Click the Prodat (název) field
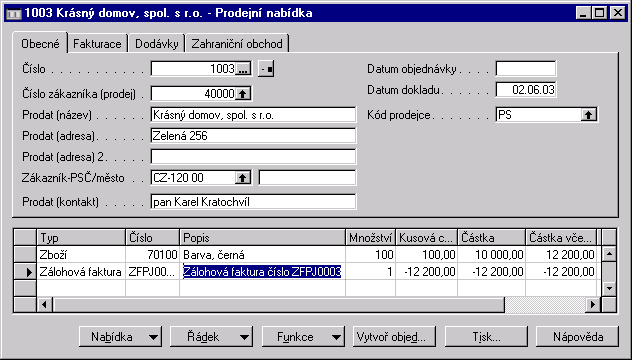Viewport: 632px width, 360px height. pos(253,115)
